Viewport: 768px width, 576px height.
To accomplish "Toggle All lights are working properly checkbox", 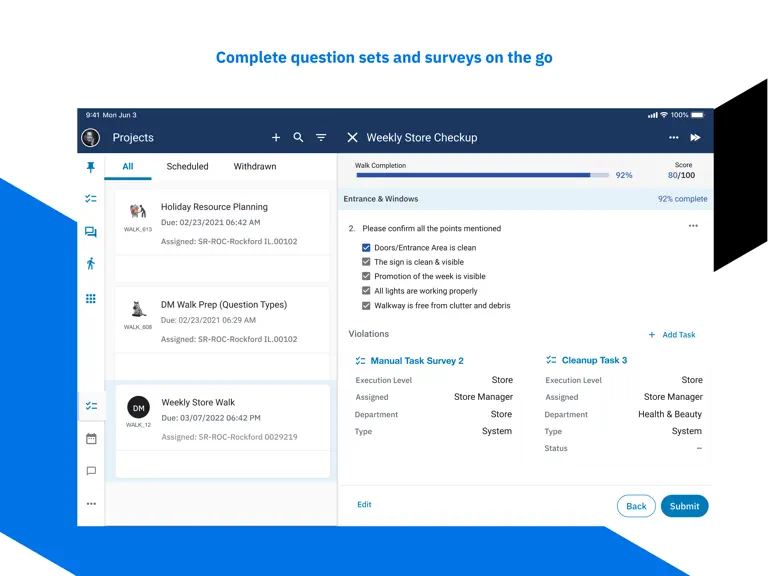I will tap(366, 290).
